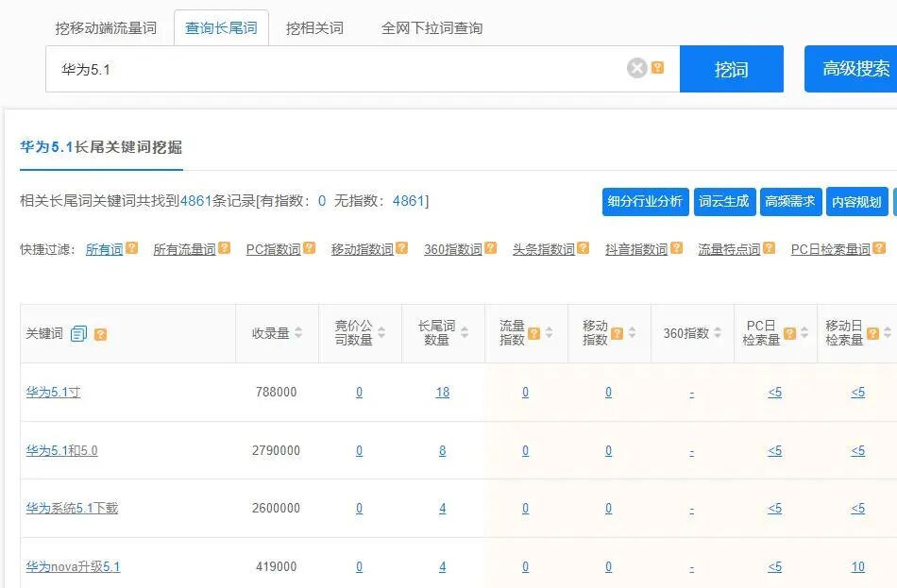Select the 查询长尾词 tab

point(221,28)
